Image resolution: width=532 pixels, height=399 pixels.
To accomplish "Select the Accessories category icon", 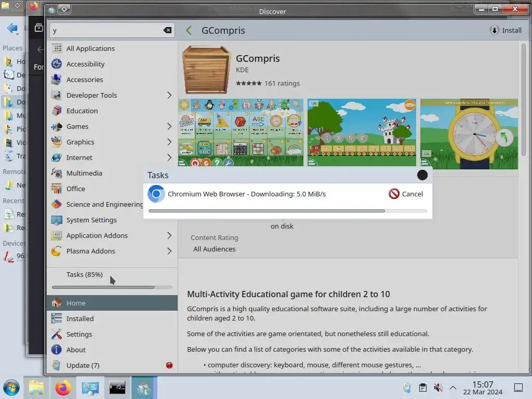I will (57, 79).
